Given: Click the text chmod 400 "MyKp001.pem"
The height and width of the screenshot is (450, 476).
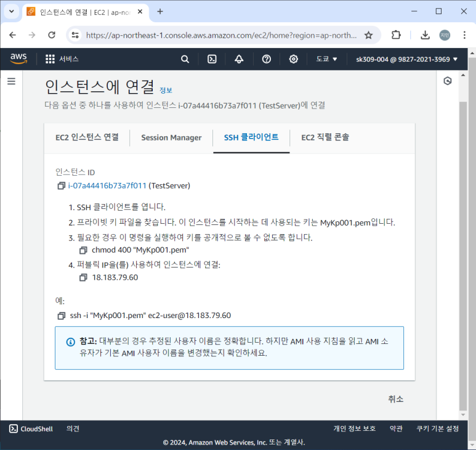Looking at the screenshot, I should click(x=140, y=250).
